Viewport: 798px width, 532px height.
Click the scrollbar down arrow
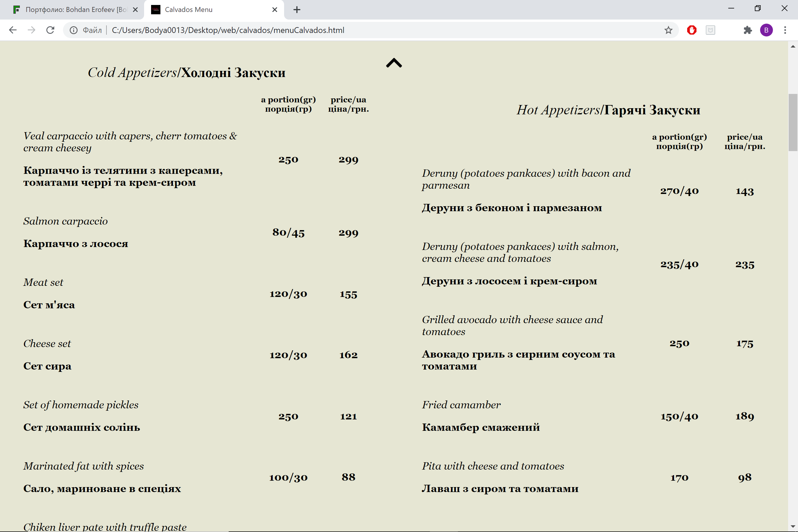pos(793,526)
